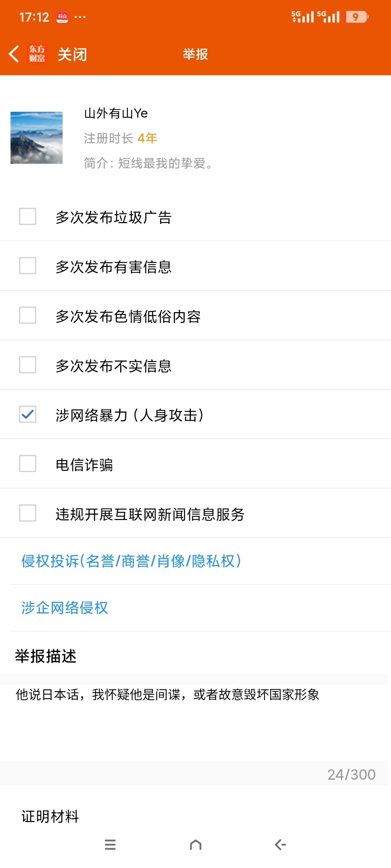Tap the three-dots status bar icon
Screen dimensions: 391x868
point(80,17)
